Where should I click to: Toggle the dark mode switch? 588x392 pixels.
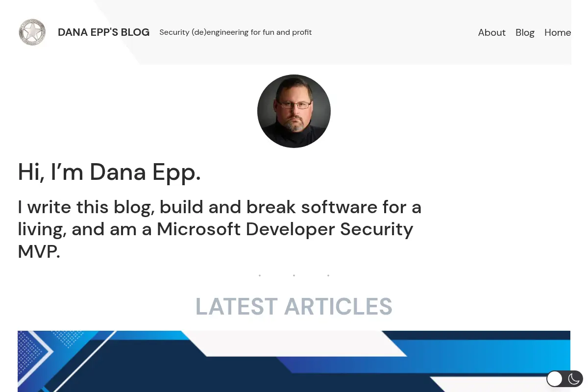click(x=564, y=379)
